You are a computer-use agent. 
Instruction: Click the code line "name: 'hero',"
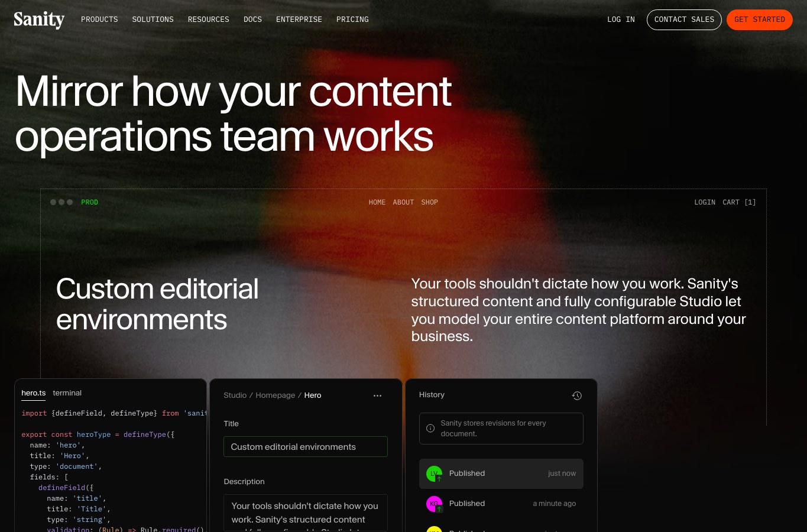(57, 445)
